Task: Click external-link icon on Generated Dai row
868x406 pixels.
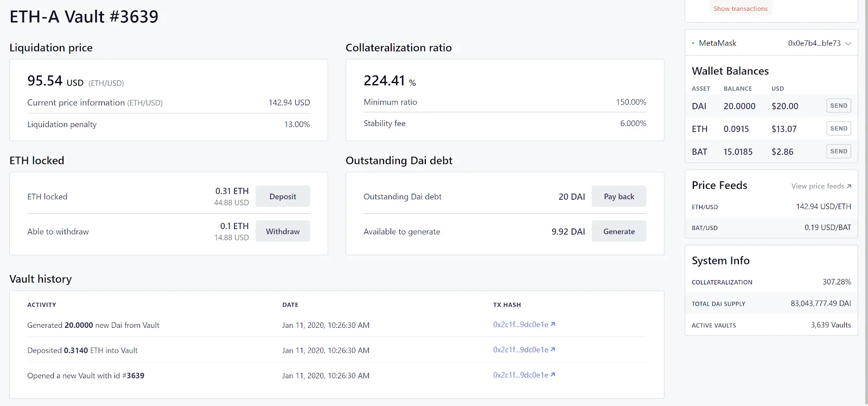Action: click(553, 325)
